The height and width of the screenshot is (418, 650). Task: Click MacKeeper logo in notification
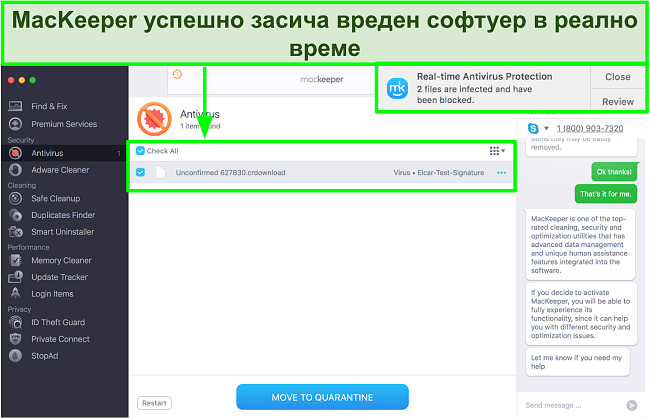tap(398, 88)
